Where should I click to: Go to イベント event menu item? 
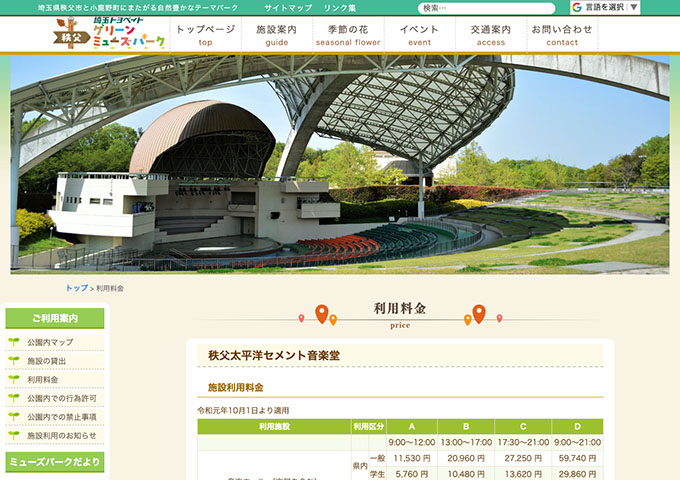point(419,35)
